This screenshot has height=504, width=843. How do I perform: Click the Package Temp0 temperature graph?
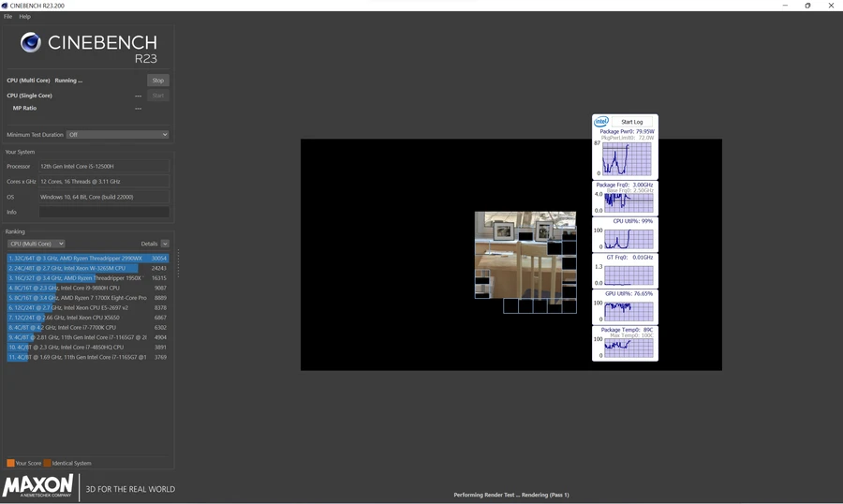pos(629,348)
